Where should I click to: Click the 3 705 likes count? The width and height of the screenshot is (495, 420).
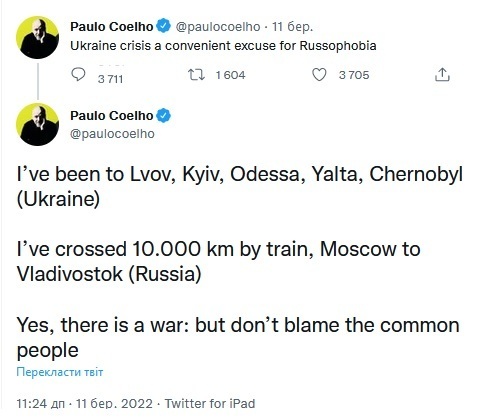(x=354, y=75)
